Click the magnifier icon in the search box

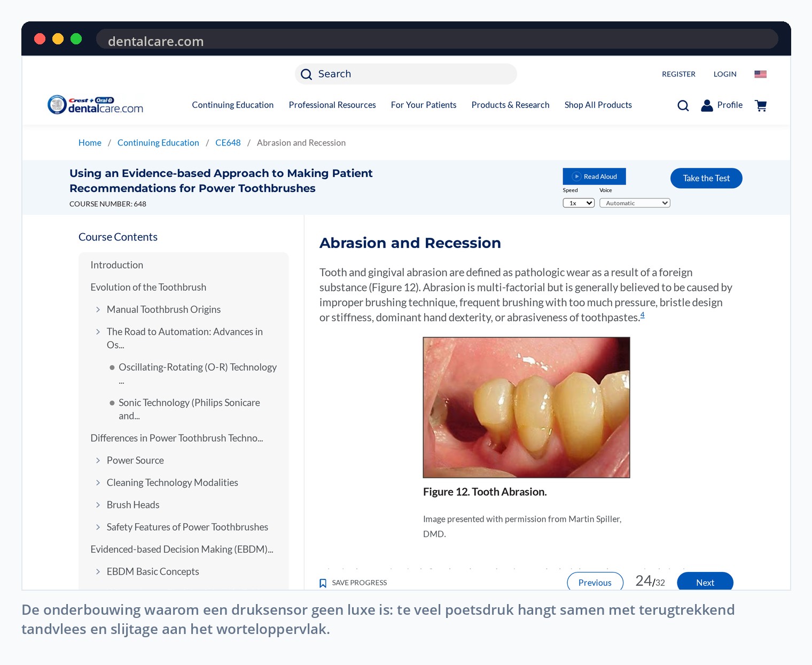tap(306, 74)
